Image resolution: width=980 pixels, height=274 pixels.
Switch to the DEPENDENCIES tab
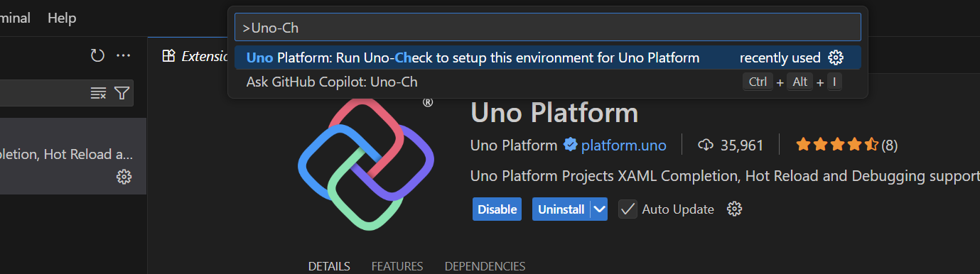click(x=485, y=266)
